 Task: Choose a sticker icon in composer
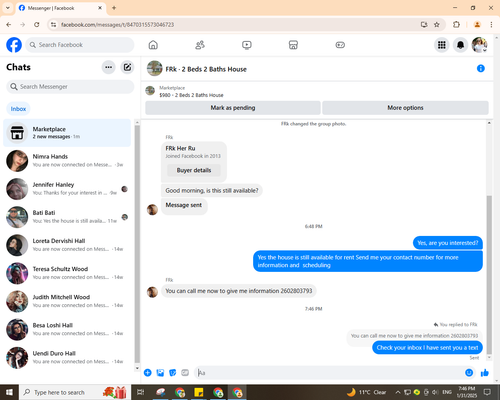pos(173,373)
